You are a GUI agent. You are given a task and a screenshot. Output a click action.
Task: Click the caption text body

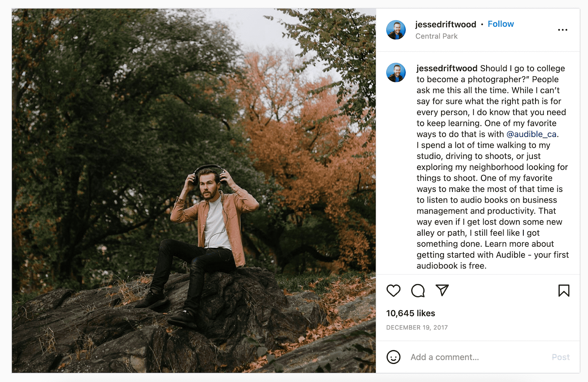(492, 167)
